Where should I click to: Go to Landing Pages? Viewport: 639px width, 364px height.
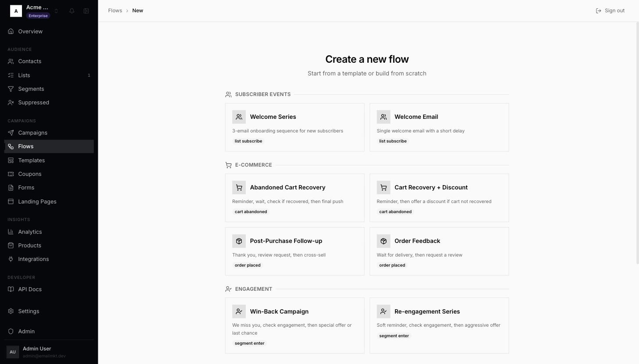(x=49, y=202)
